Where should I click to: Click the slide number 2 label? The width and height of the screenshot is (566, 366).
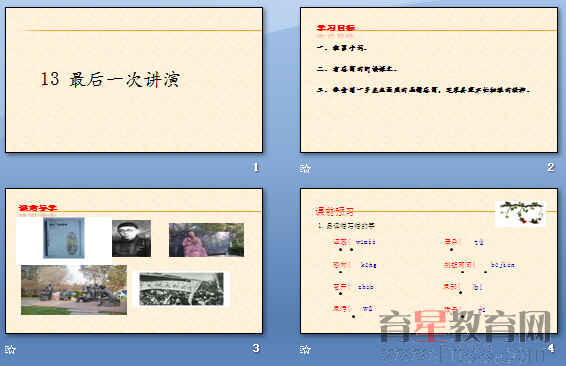[550, 167]
